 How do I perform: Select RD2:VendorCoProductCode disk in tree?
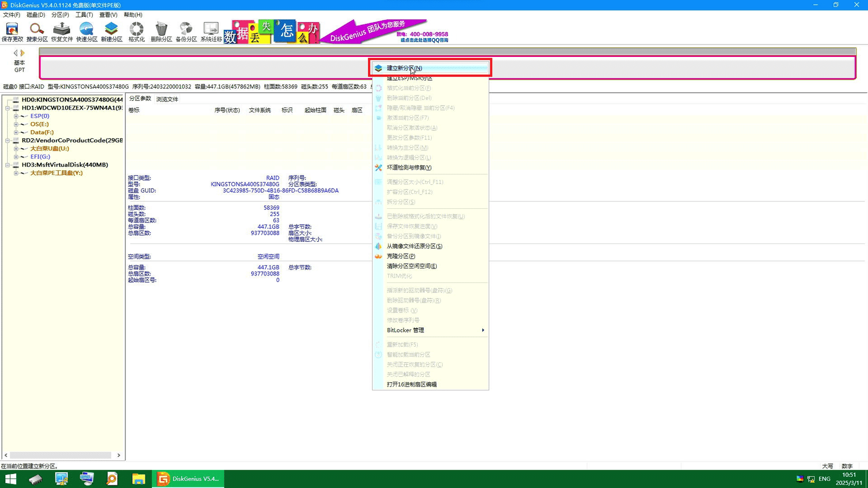click(x=72, y=140)
